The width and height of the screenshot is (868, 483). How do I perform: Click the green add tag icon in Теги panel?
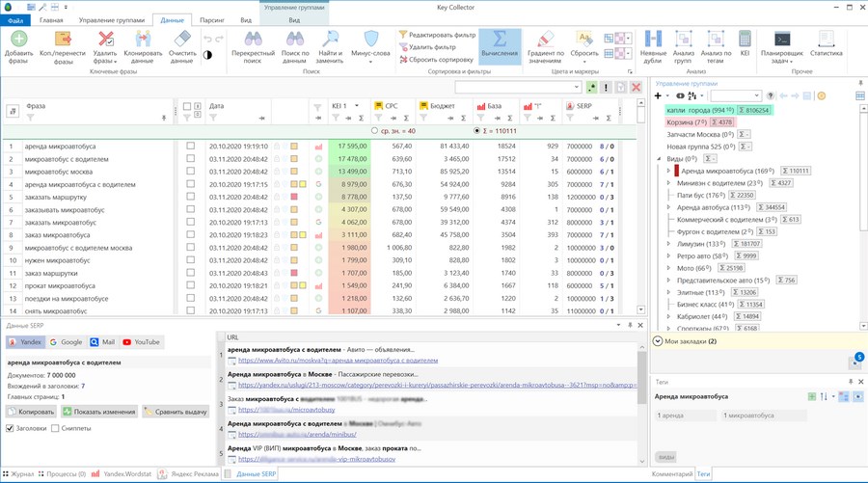[811, 396]
